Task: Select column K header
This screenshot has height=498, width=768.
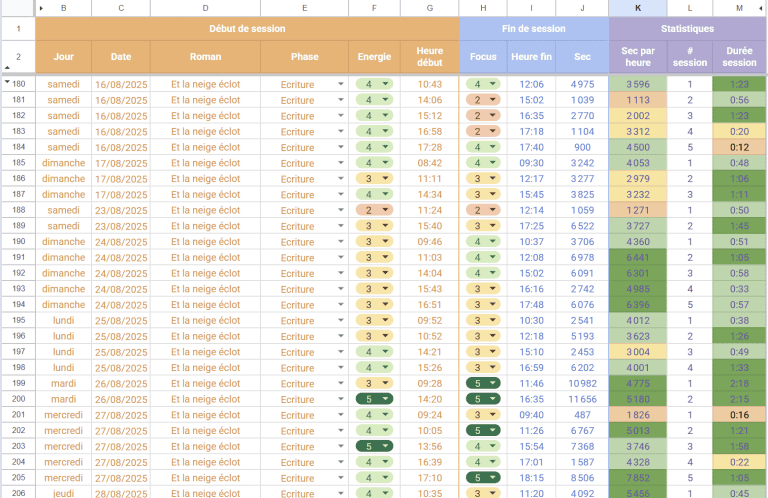Action: click(638, 8)
